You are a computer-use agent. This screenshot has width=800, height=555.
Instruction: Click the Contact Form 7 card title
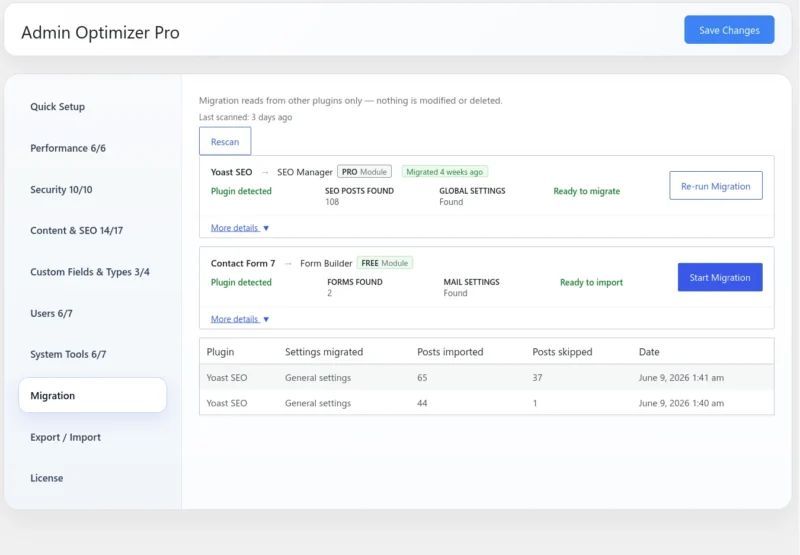coord(243,263)
